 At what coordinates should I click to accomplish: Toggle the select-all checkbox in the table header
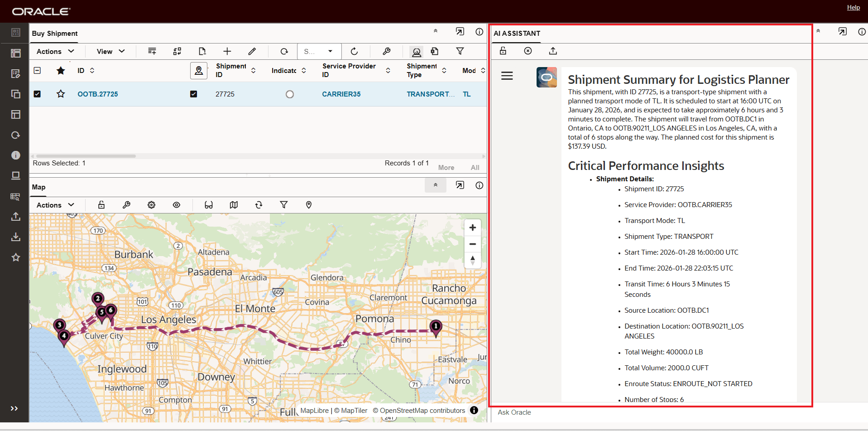(38, 70)
